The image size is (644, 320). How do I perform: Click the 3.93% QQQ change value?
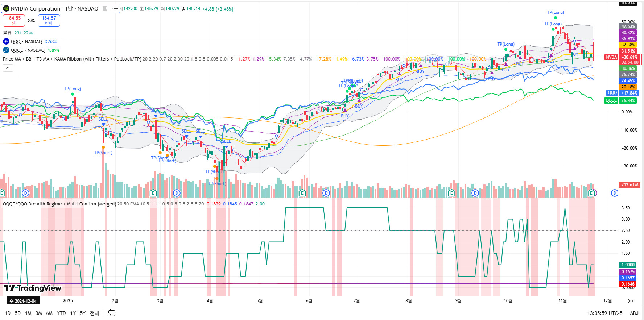tap(51, 42)
